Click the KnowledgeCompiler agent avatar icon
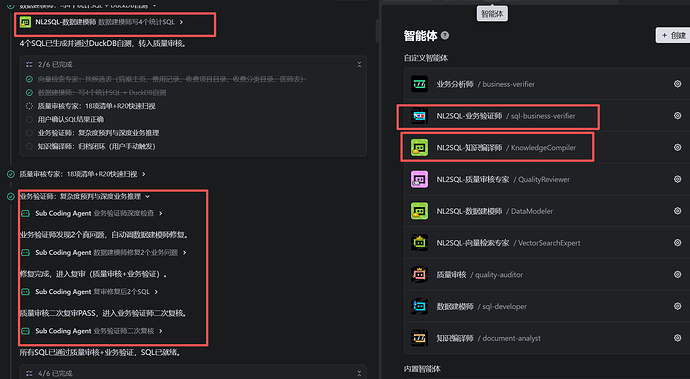This screenshot has height=379, width=690. (419, 147)
